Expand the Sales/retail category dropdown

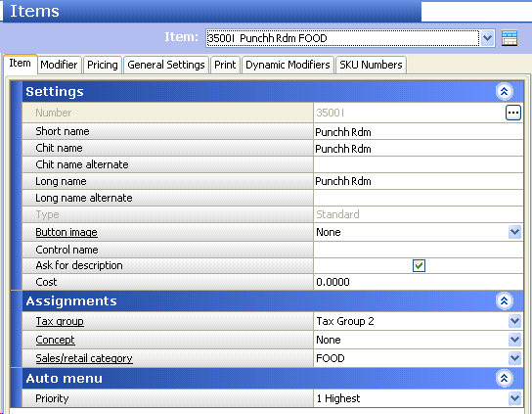tap(514, 358)
